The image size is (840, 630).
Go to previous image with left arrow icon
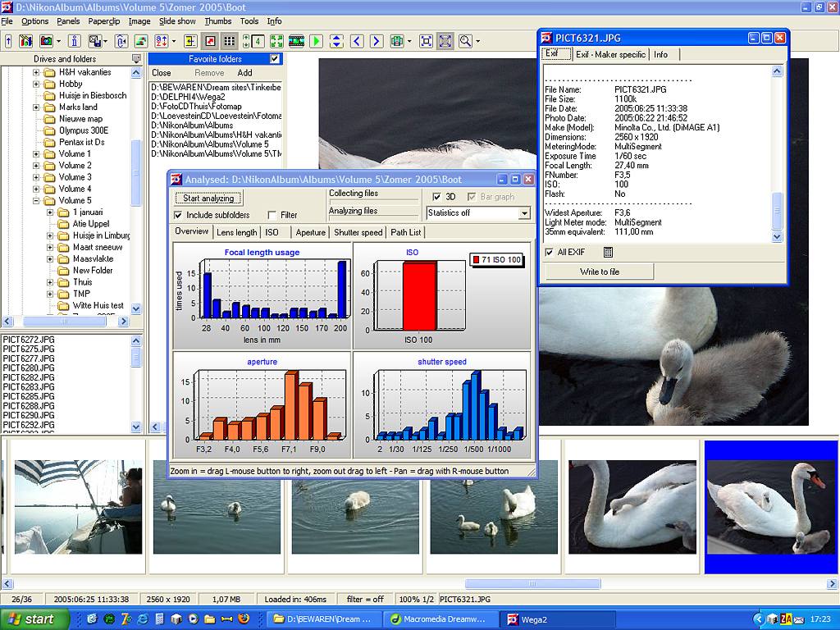(357, 41)
